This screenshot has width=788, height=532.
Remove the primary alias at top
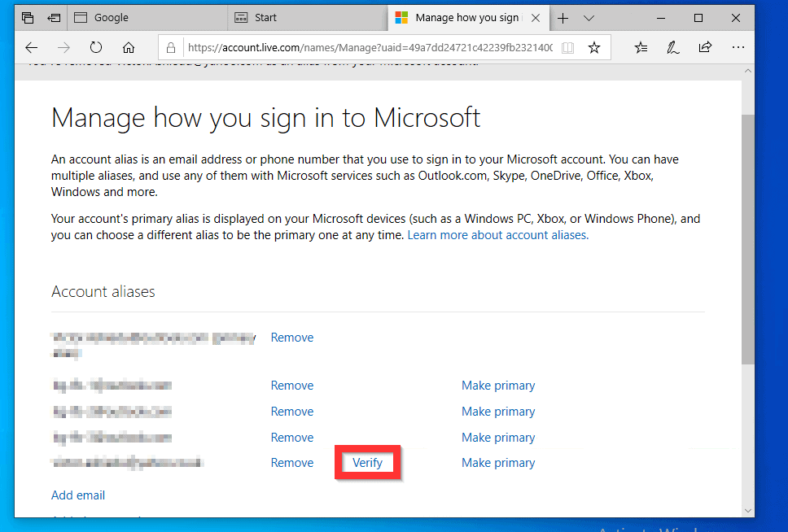point(291,338)
